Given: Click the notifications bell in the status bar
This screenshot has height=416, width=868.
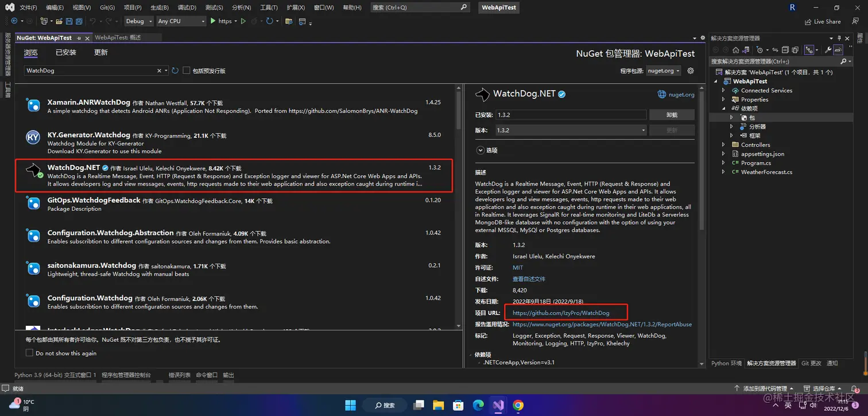Looking at the screenshot, I should (855, 389).
